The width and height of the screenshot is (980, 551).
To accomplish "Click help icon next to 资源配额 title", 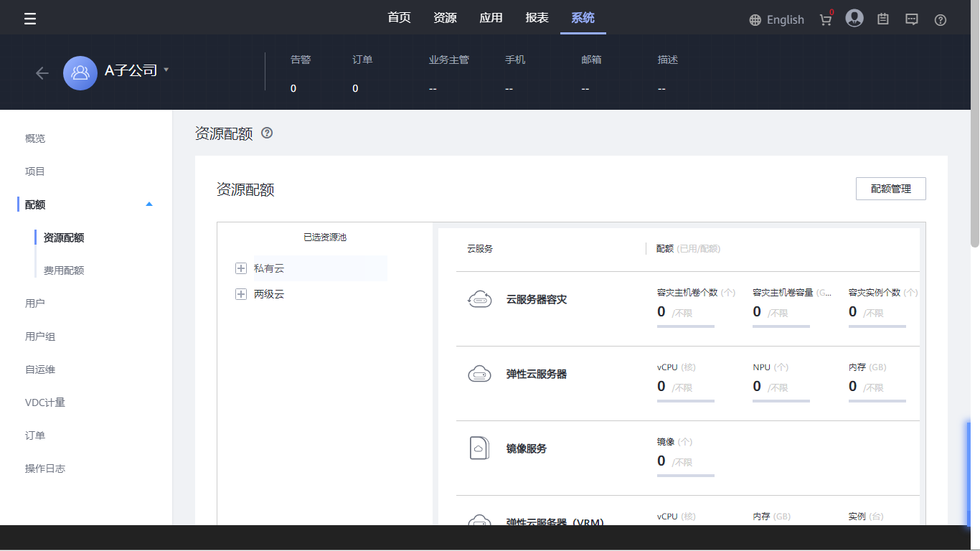I will pos(267,133).
